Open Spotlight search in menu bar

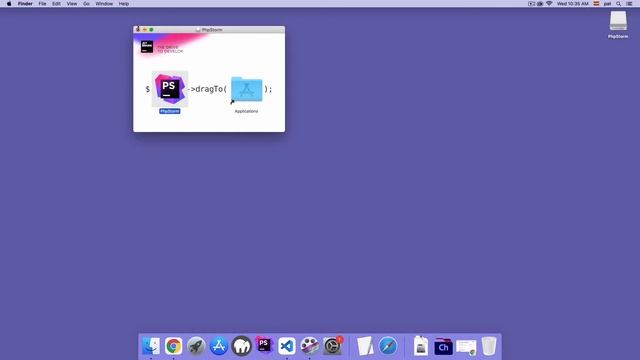point(618,4)
